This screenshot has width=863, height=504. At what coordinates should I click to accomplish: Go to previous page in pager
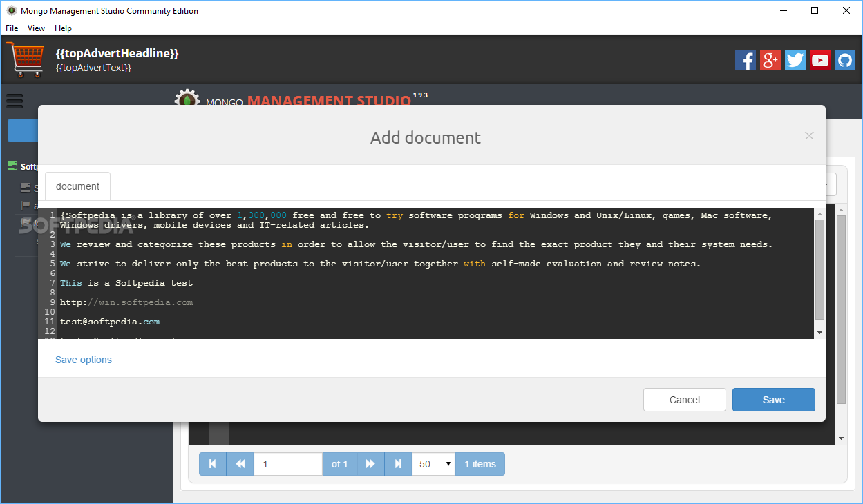tap(240, 464)
